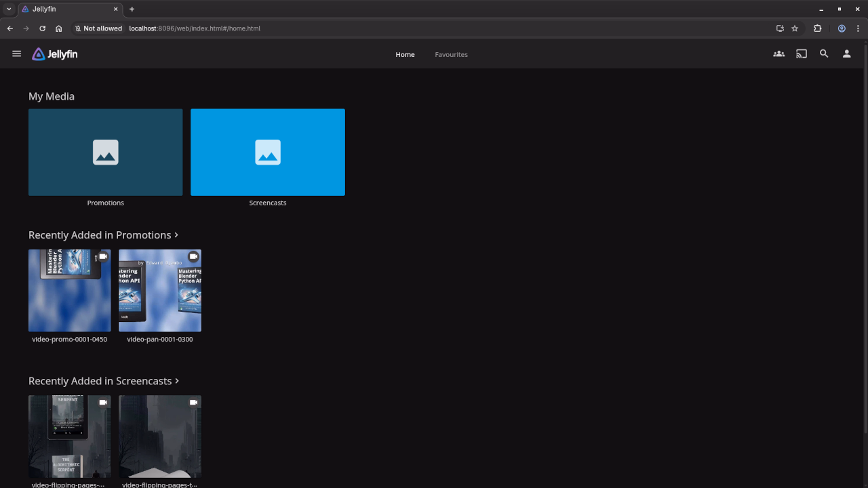
Task: Open the Screencasts library card
Action: 268,152
